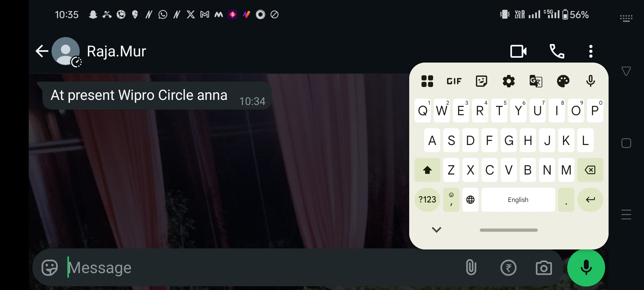644x290 pixels.
Task: Open keyboard settings gear
Action: pos(508,81)
